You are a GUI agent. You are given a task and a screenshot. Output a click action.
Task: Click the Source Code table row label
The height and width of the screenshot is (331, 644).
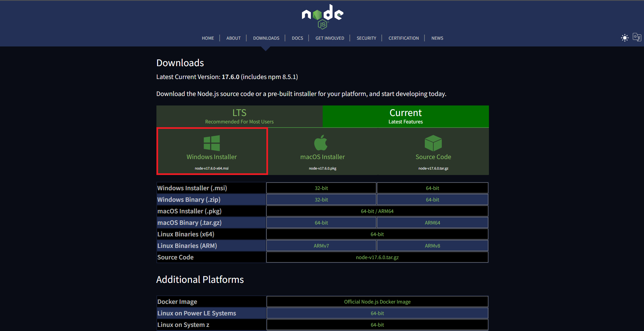coord(175,257)
